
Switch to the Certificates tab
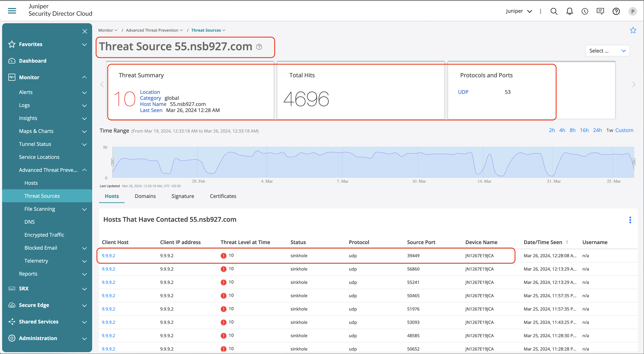(x=223, y=196)
